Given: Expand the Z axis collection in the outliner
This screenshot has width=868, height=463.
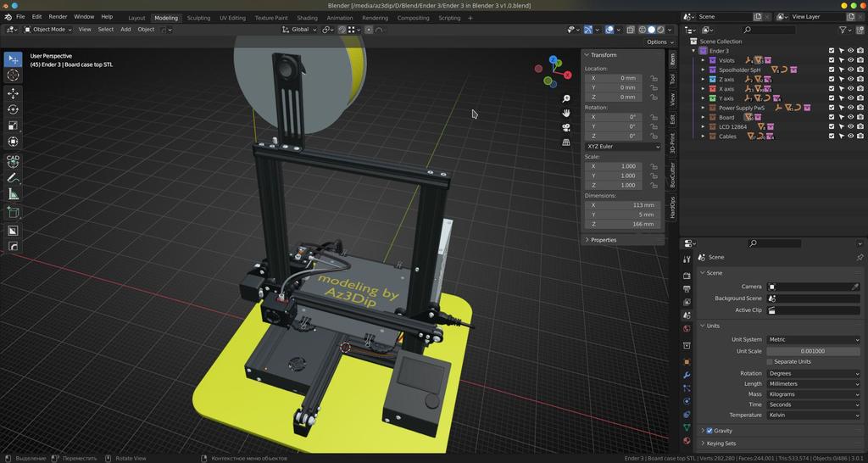Looking at the screenshot, I should (703, 79).
